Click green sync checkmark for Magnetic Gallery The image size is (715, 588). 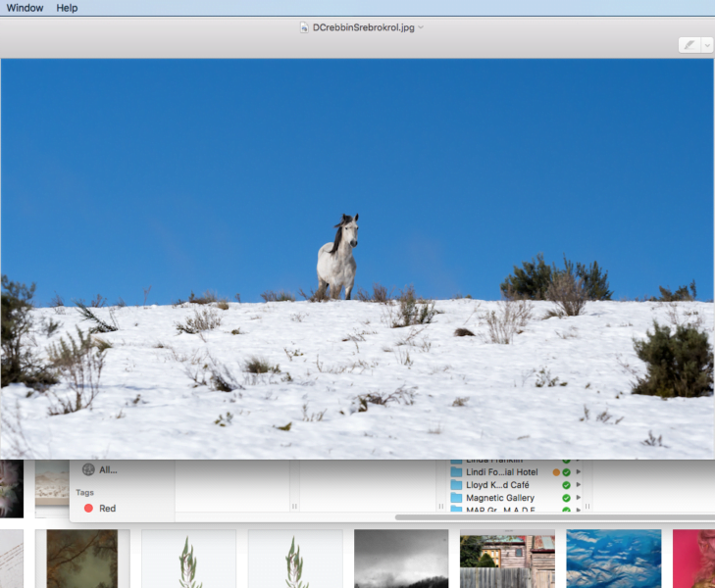coord(566,498)
